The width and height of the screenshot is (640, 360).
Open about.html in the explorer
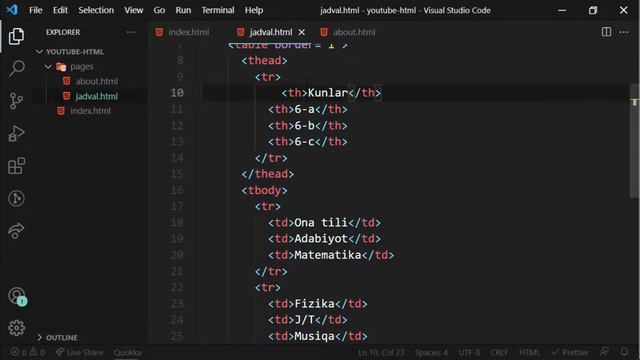pos(96,81)
